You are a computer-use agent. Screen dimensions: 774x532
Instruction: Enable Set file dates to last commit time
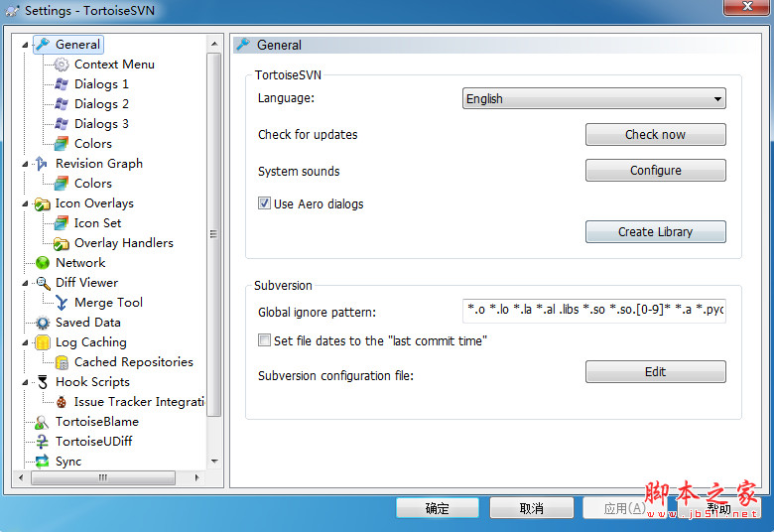click(x=264, y=340)
